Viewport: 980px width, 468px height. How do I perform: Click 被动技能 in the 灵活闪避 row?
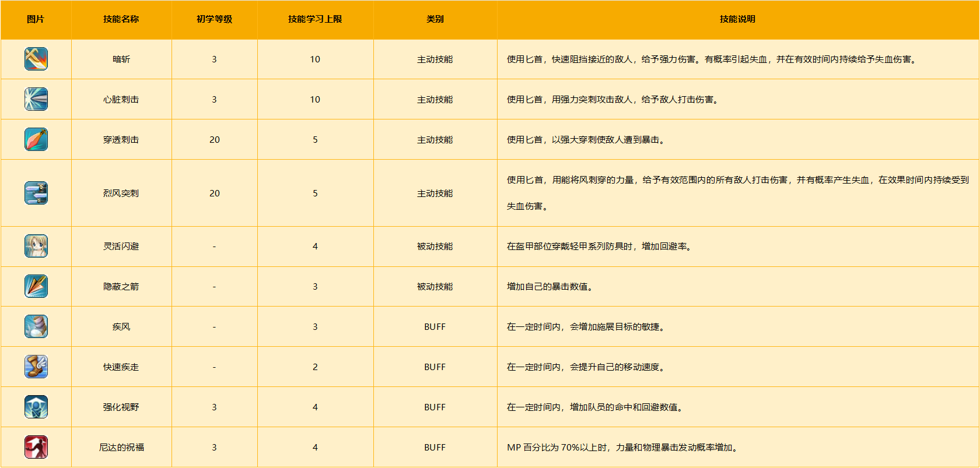pos(435,247)
